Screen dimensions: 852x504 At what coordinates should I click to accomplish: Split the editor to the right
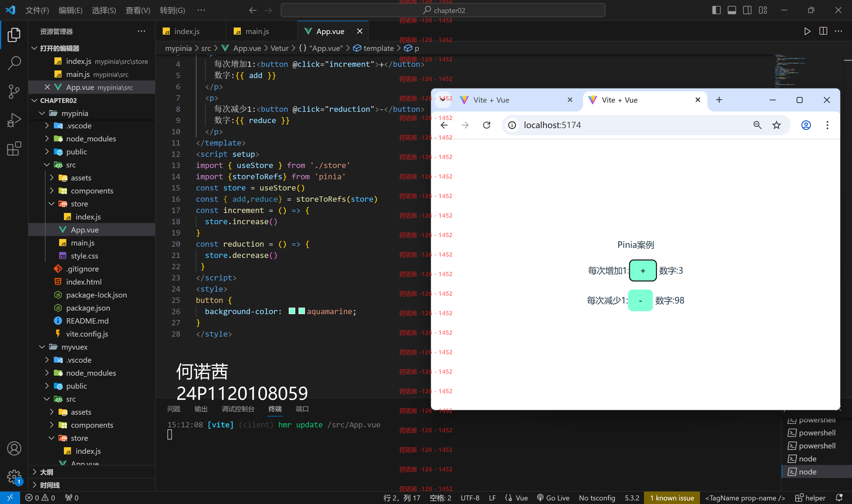[x=823, y=31]
